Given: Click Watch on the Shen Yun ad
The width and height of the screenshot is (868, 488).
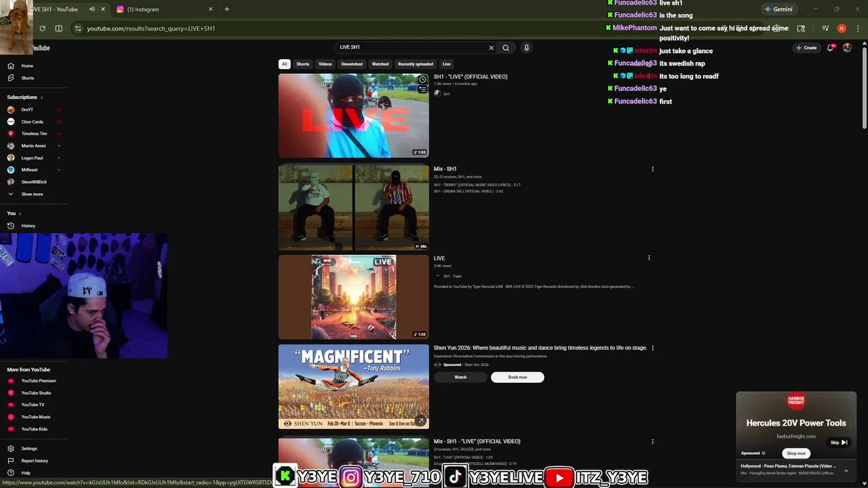Looking at the screenshot, I should click(x=460, y=377).
